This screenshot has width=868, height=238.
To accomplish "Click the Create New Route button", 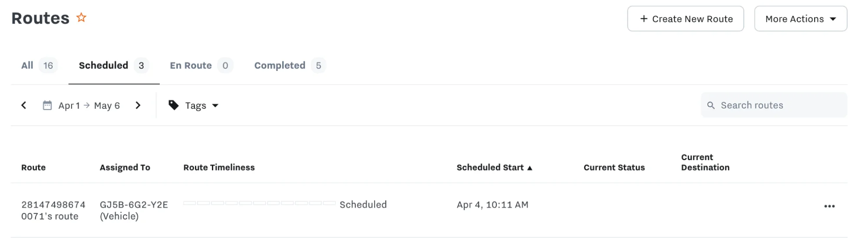I will pos(686,19).
